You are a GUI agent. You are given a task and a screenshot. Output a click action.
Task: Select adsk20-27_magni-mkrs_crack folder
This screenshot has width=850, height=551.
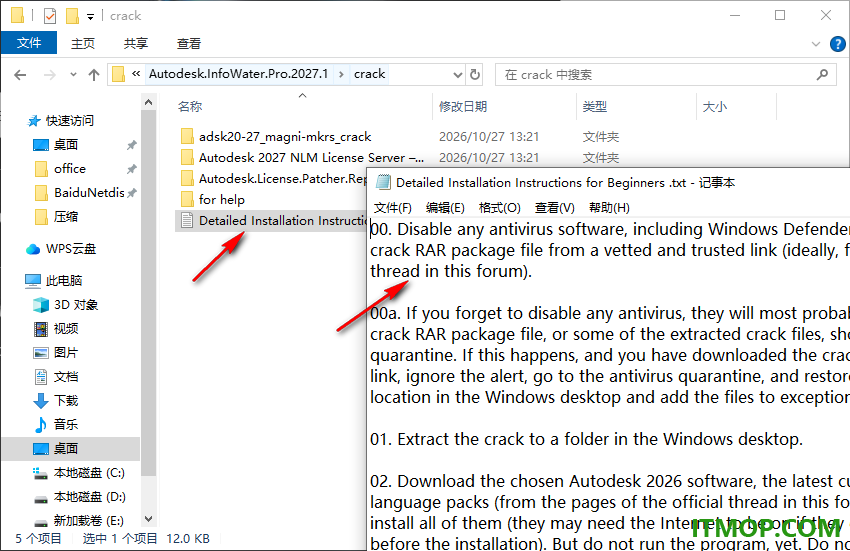coord(285,137)
